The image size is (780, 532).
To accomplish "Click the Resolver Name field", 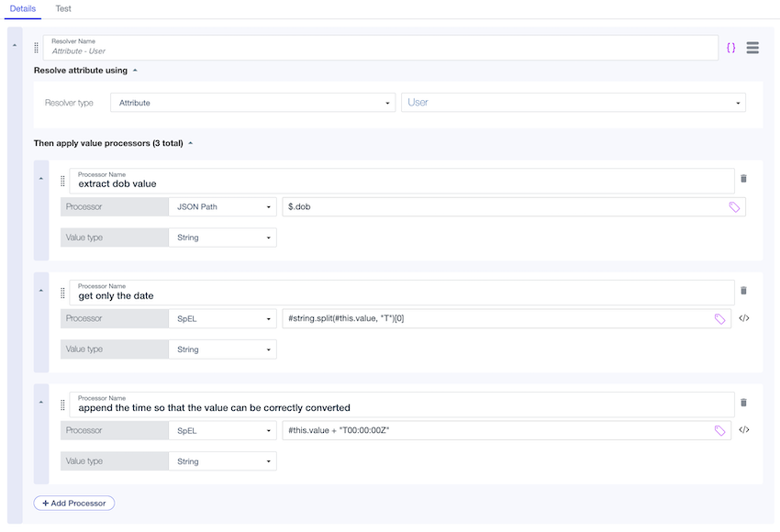I will (381, 48).
